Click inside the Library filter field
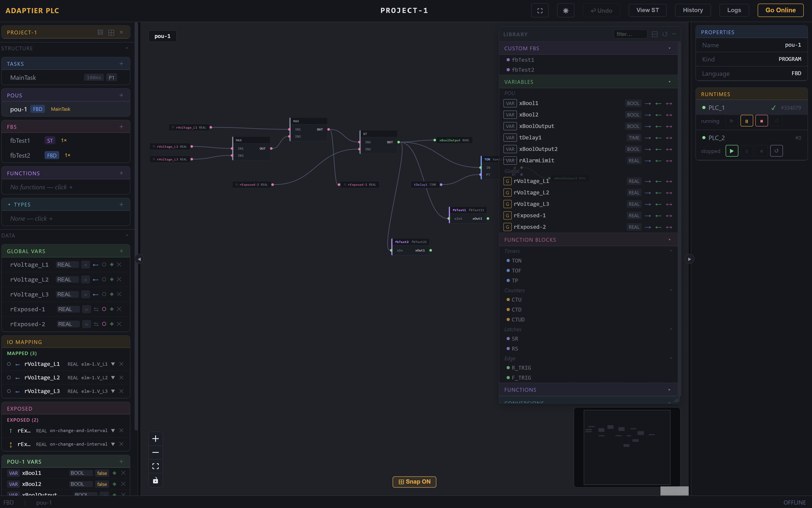 coord(631,34)
